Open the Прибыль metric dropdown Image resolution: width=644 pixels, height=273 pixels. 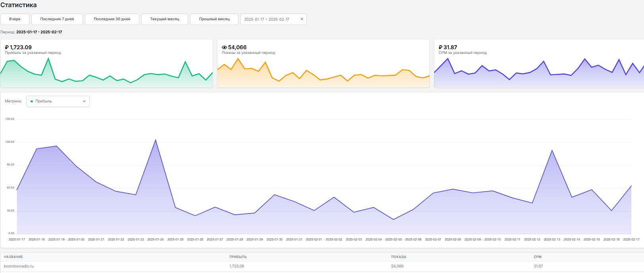[x=58, y=102]
